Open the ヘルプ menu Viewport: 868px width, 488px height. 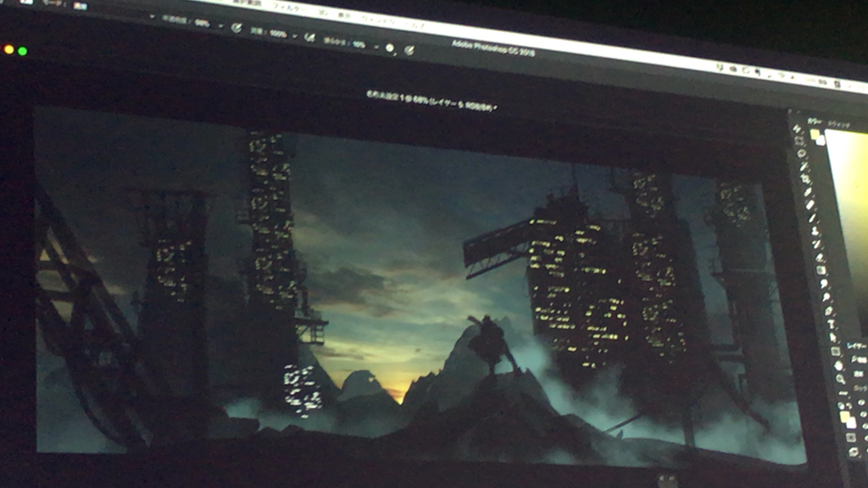click(415, 25)
